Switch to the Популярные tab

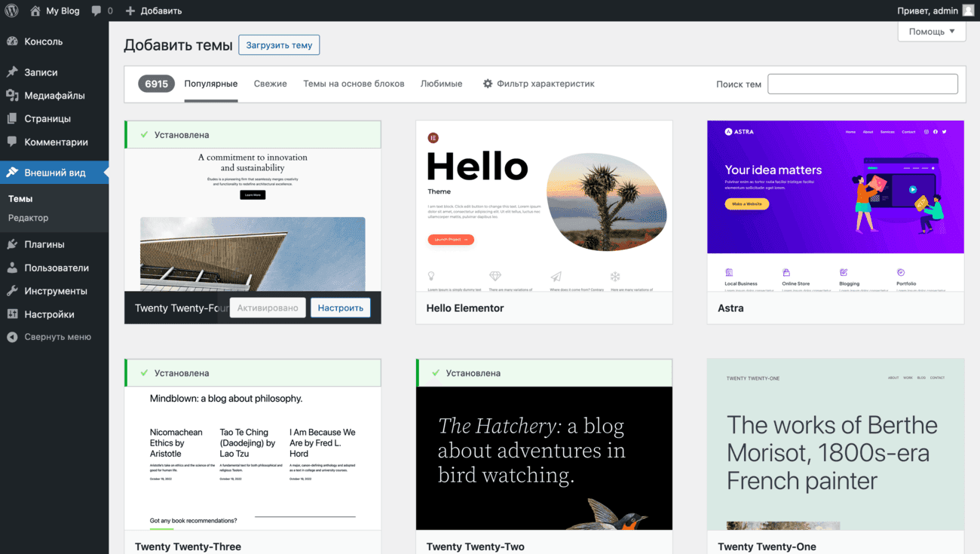pyautogui.click(x=211, y=84)
